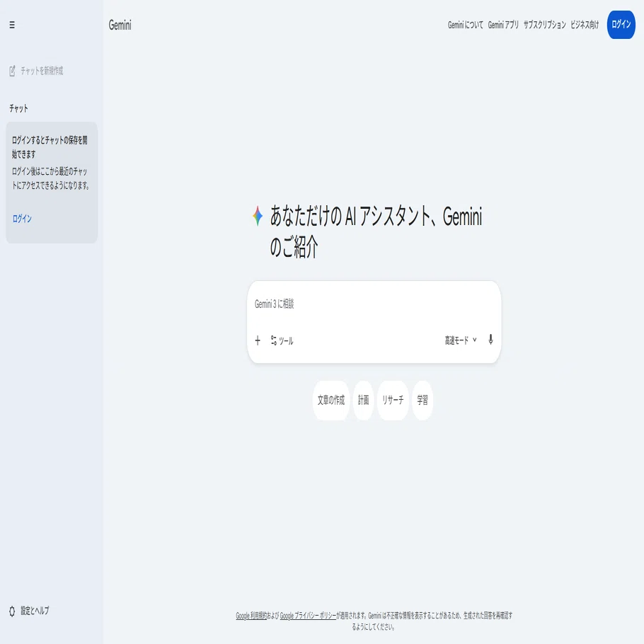Open Gemini について menu item
The width and height of the screenshot is (644, 644).
466,25
